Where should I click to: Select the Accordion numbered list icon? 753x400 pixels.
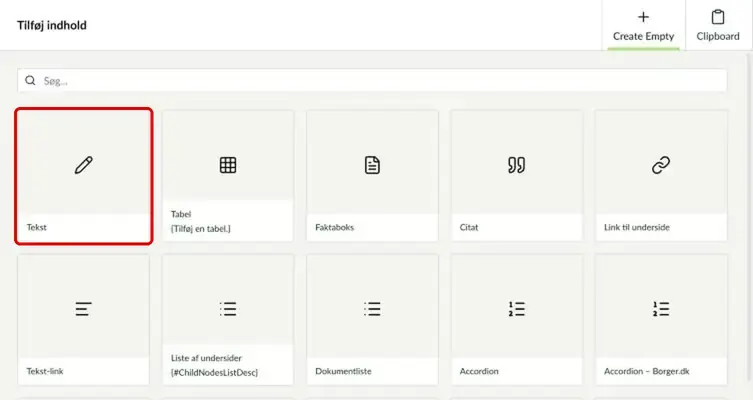coord(516,309)
